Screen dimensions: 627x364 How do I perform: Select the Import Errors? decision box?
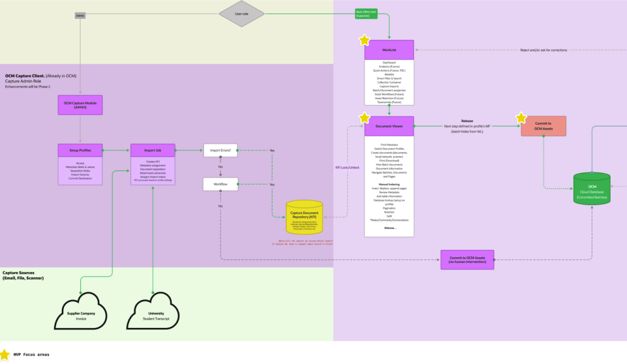(x=221, y=150)
